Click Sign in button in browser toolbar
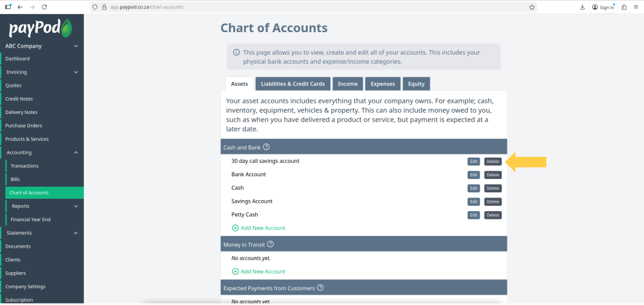This screenshot has width=644, height=305. point(603,7)
